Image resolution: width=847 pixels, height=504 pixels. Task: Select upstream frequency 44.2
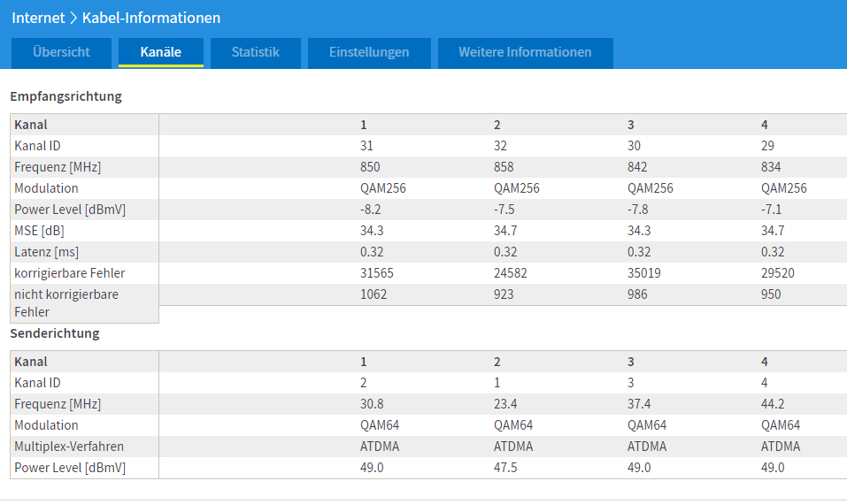point(773,403)
